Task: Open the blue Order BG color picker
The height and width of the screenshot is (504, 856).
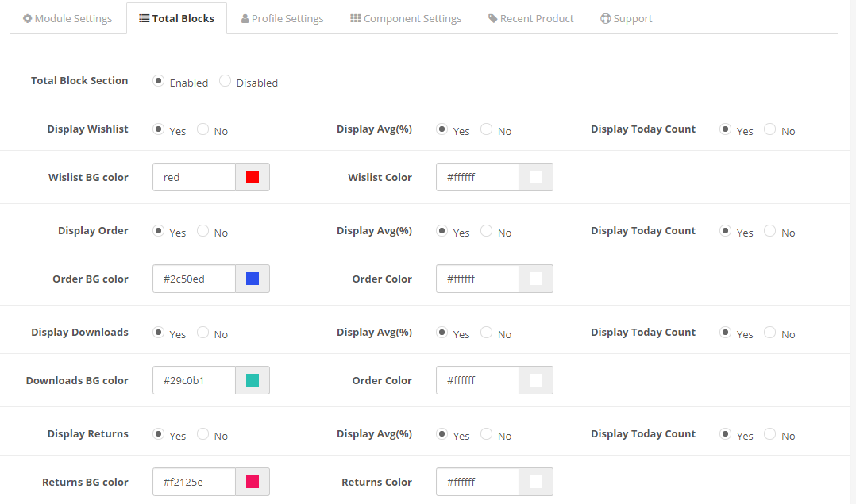Action: click(x=253, y=279)
